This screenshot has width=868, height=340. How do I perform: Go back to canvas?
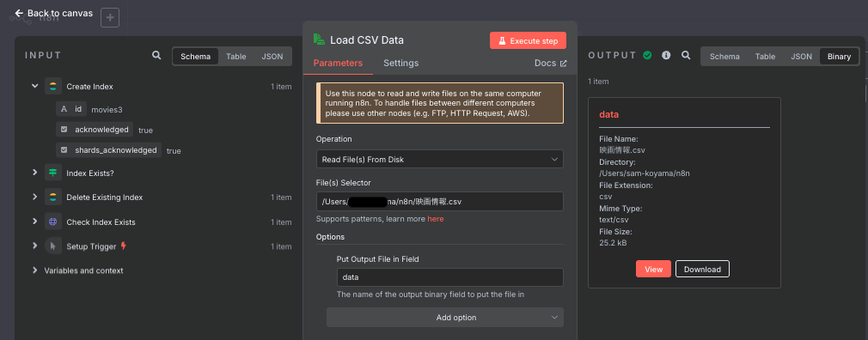pyautogui.click(x=53, y=13)
